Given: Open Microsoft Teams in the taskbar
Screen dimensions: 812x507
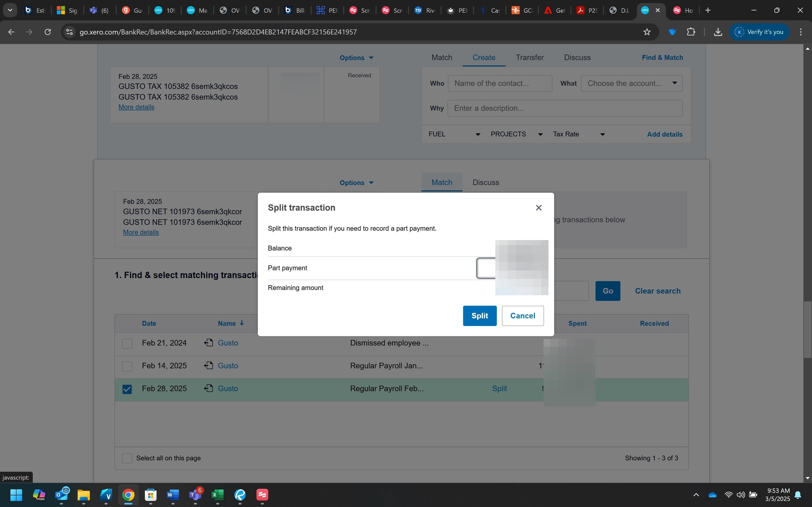Looking at the screenshot, I should (x=195, y=495).
